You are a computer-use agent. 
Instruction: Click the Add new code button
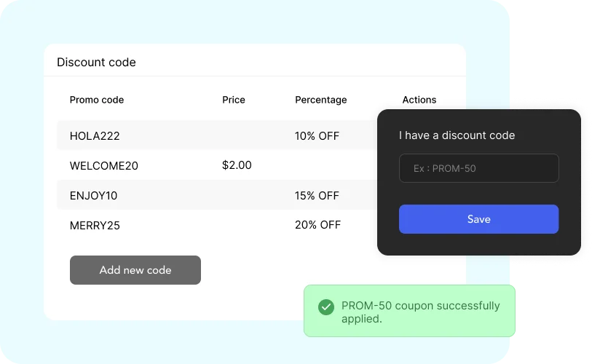click(135, 270)
